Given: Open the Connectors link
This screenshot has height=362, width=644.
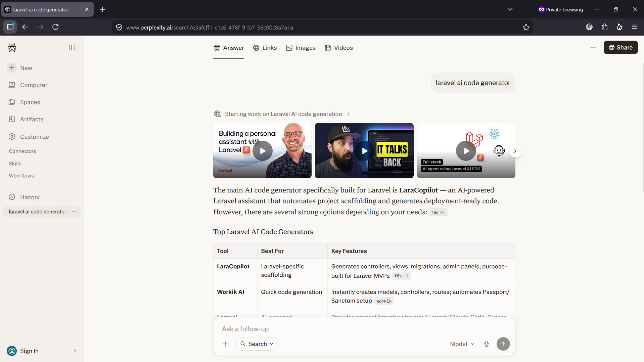Looking at the screenshot, I should 22,151.
